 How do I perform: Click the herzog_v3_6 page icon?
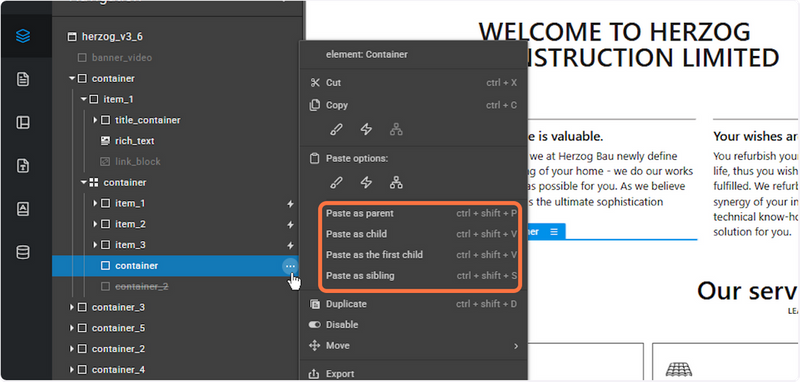tap(72, 37)
